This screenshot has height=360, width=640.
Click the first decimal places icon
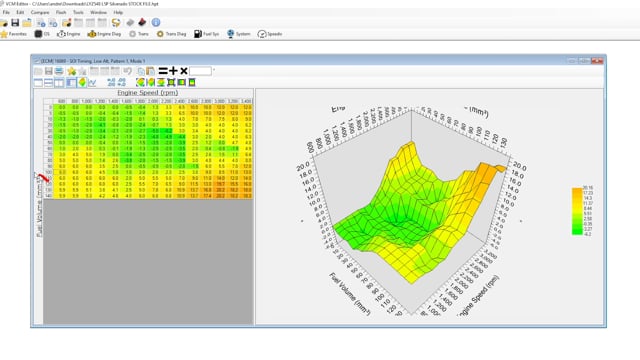point(111,82)
